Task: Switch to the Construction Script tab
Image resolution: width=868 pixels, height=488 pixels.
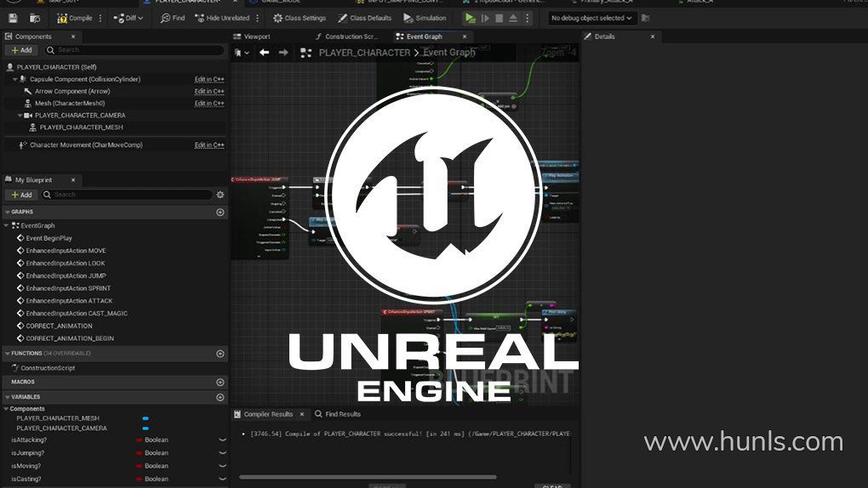Action: [347, 37]
